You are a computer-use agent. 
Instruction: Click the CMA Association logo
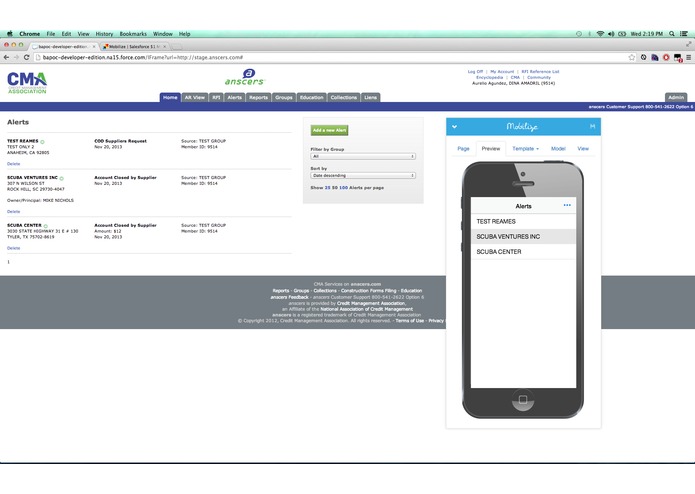pos(27,83)
